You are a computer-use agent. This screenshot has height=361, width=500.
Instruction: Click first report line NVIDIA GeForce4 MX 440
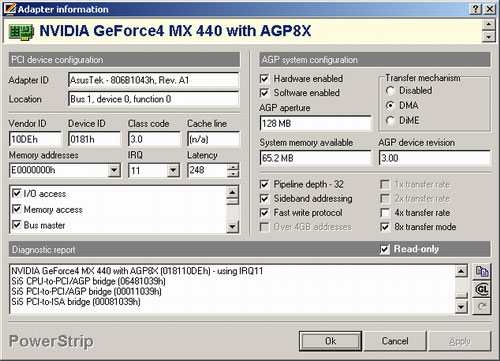coord(137,271)
